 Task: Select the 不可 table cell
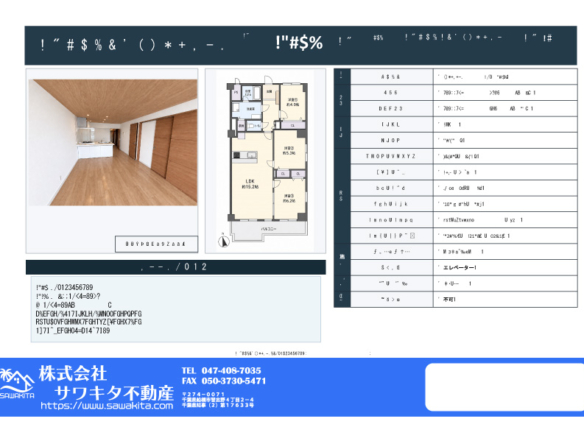tap(505, 299)
